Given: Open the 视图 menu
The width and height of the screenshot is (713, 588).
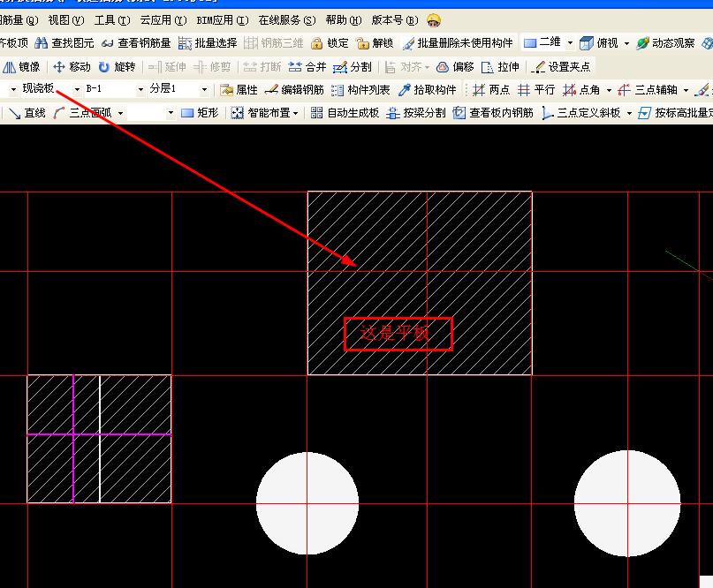Looking at the screenshot, I should coord(66,20).
